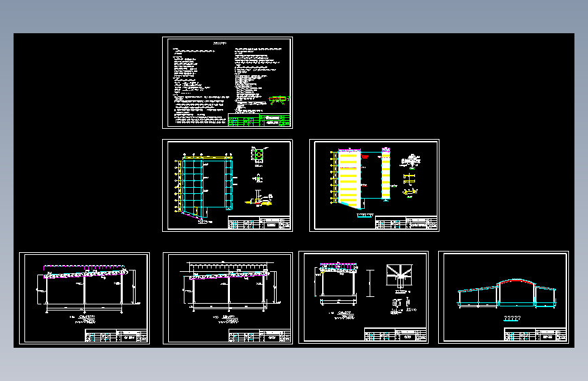Click the narrow yellow striped roof strip

(x=386, y=174)
